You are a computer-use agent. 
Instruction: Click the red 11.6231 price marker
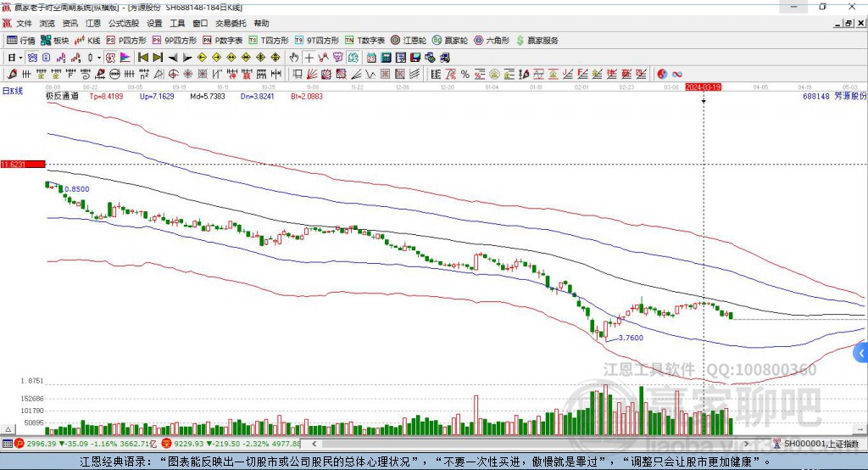point(23,164)
